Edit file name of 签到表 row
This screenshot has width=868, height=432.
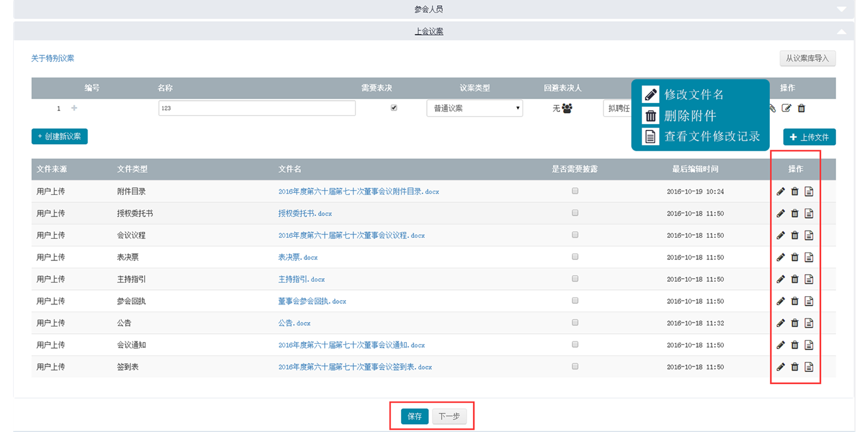click(780, 367)
